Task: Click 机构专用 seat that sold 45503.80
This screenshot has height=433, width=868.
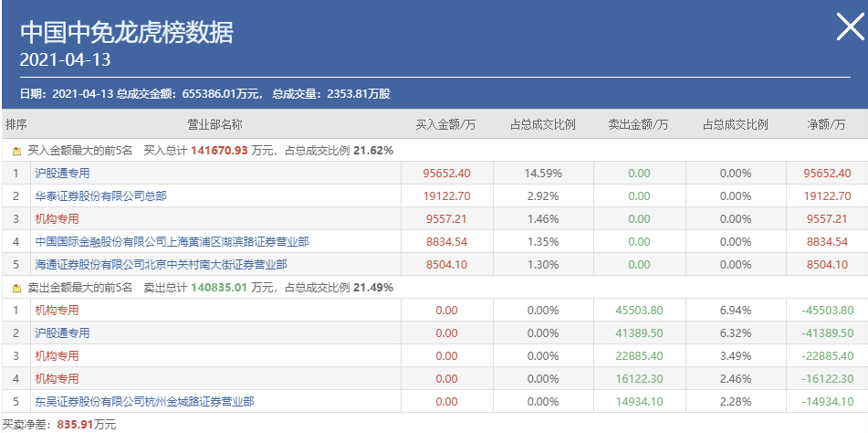Action: click(x=57, y=311)
